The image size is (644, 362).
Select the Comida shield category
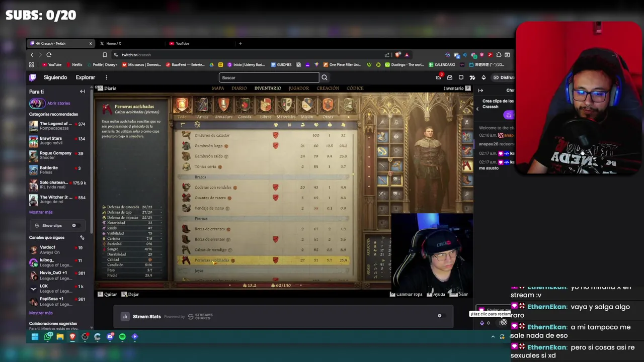(x=245, y=105)
